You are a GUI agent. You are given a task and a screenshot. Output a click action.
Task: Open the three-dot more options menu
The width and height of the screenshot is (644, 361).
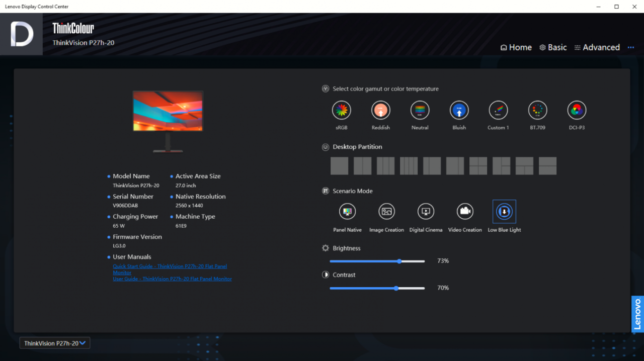click(x=631, y=47)
